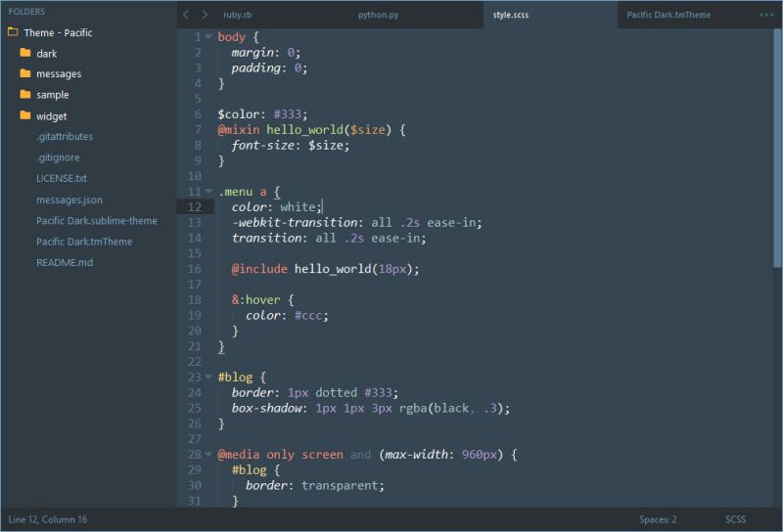Expand the sample folder
The image size is (783, 532).
(x=53, y=95)
